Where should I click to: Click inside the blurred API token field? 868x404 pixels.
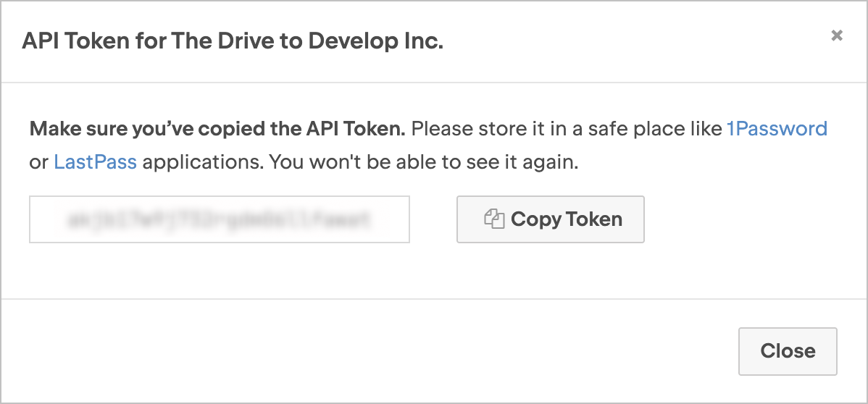coord(219,219)
